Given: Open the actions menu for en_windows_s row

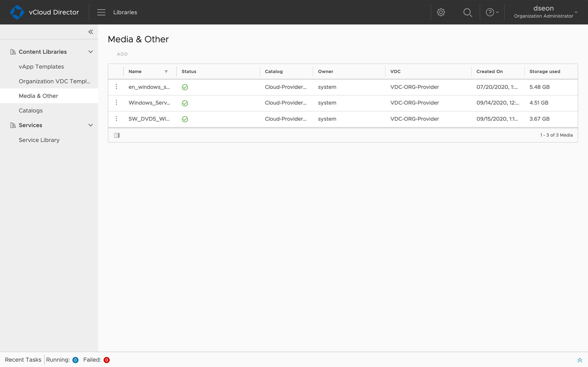Looking at the screenshot, I should (x=116, y=87).
